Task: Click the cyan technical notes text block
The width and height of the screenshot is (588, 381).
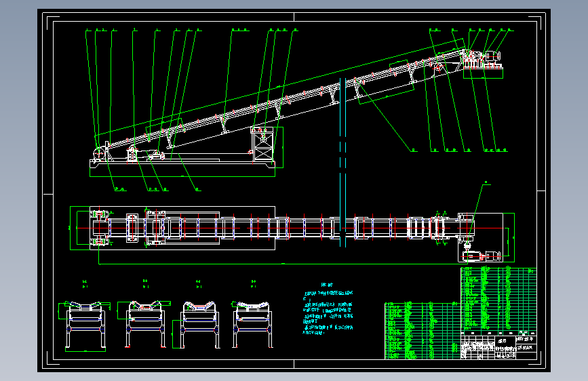Action: (328, 309)
